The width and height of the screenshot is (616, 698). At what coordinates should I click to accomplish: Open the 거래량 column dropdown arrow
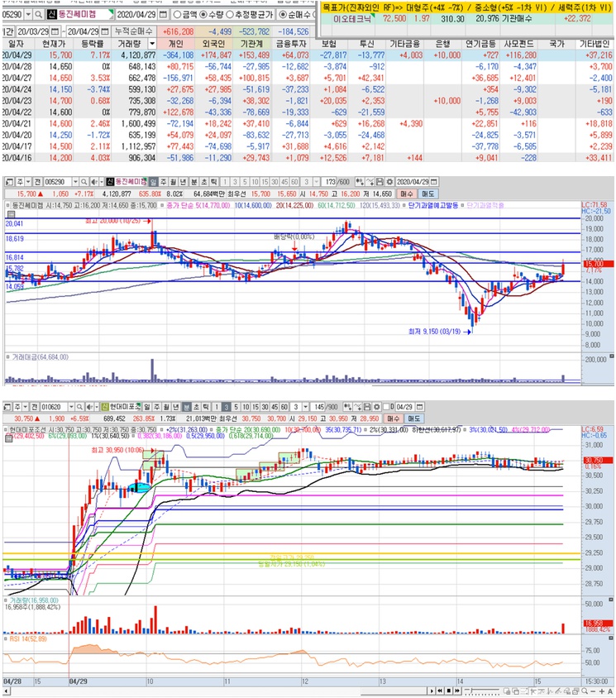point(152,44)
